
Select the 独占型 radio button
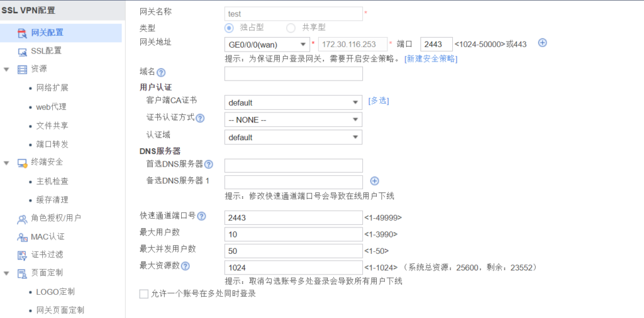tap(230, 28)
